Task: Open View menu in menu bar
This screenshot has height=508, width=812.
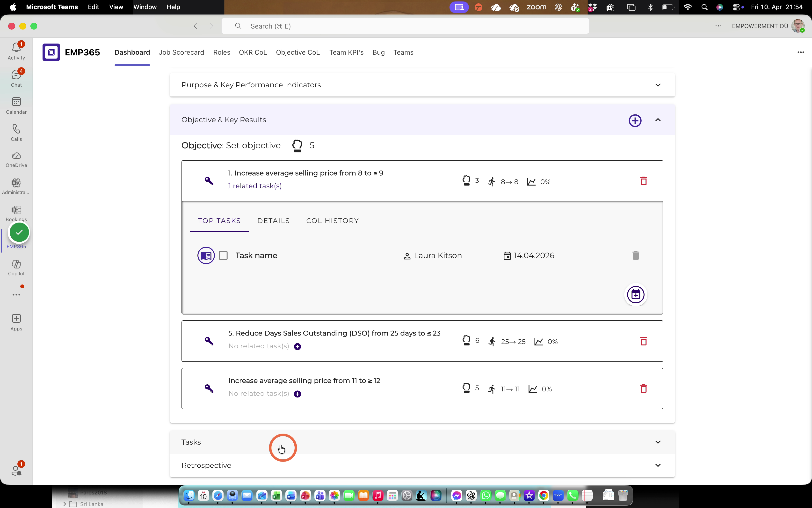Action: click(x=116, y=7)
